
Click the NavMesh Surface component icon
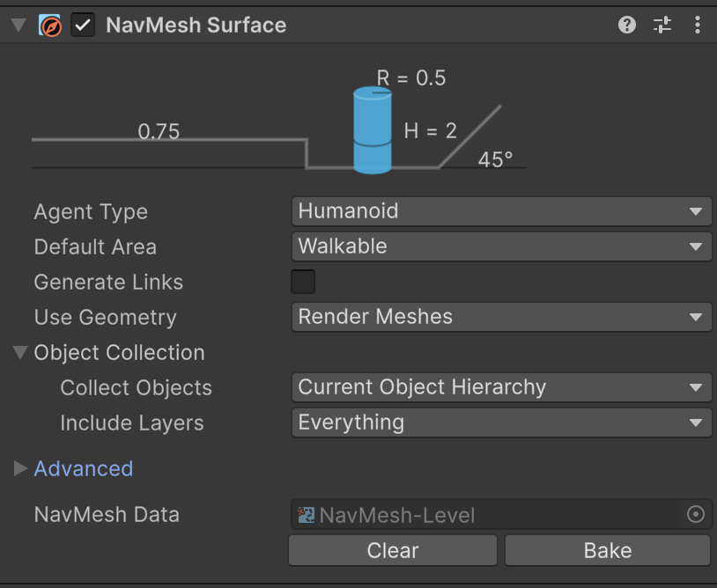coord(50,25)
